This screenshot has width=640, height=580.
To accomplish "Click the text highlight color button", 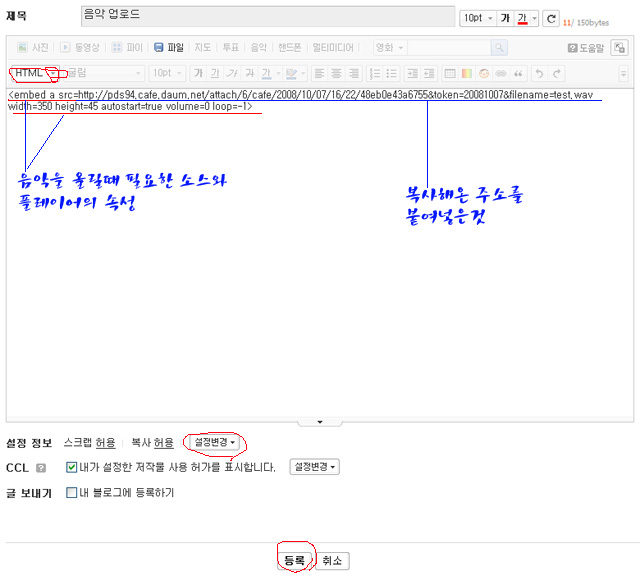I will pos(291,73).
